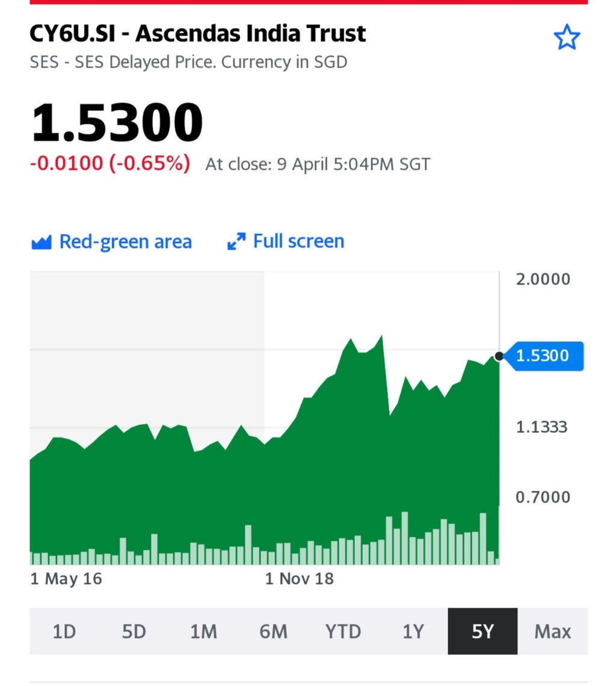The width and height of the screenshot is (616, 686).
Task: Select the 5D time range tab
Action: click(134, 631)
